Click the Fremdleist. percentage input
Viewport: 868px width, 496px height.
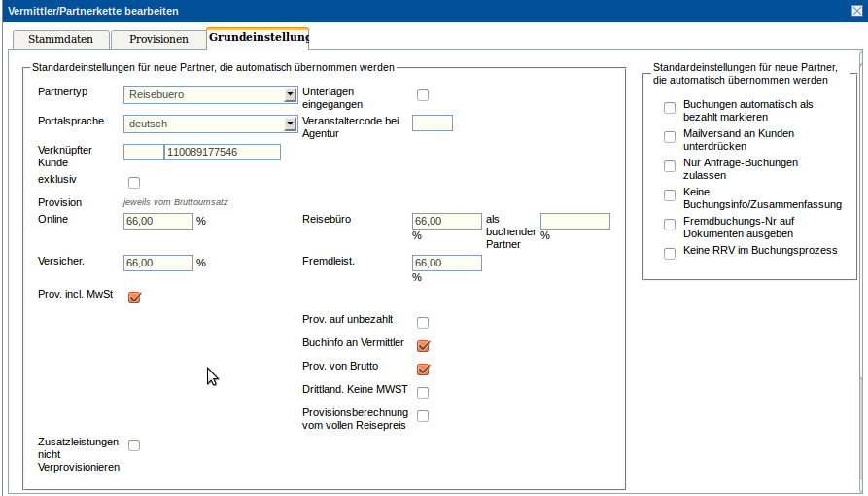click(447, 264)
